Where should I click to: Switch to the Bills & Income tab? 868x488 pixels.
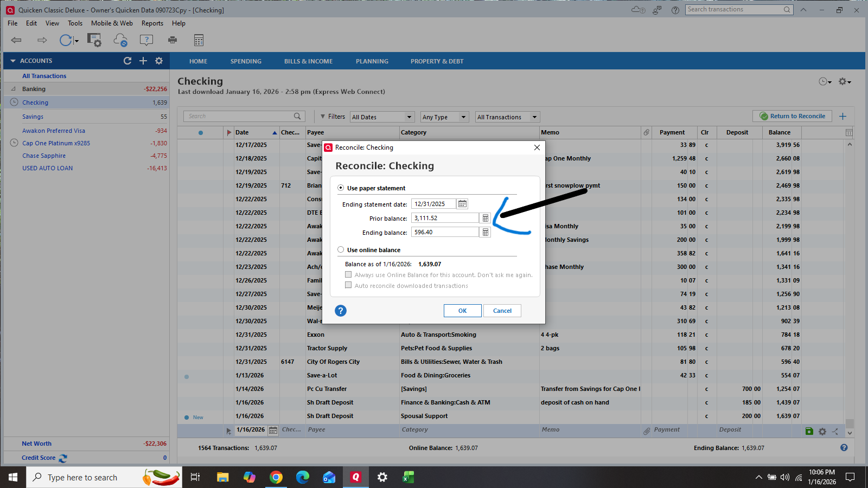(308, 61)
